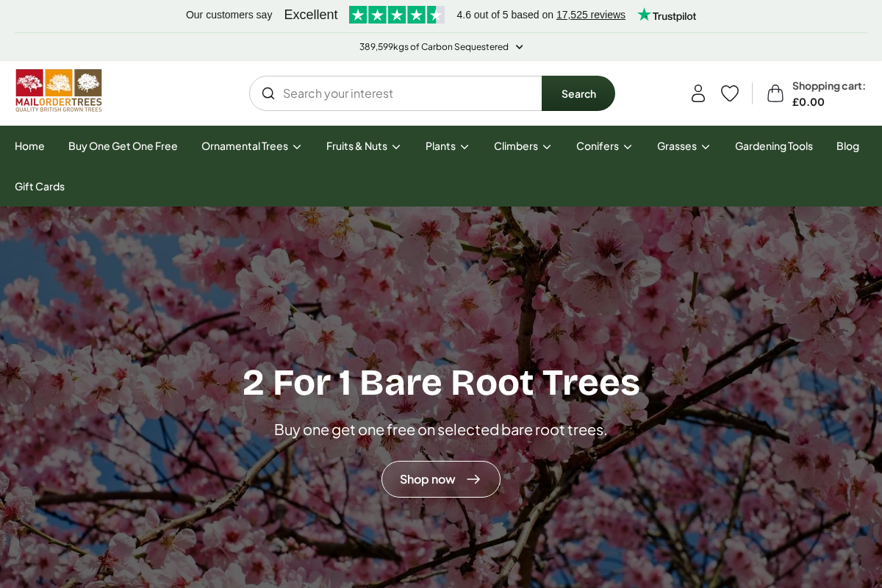882x588 pixels.
Task: Open the Blog page
Action: tap(847, 146)
